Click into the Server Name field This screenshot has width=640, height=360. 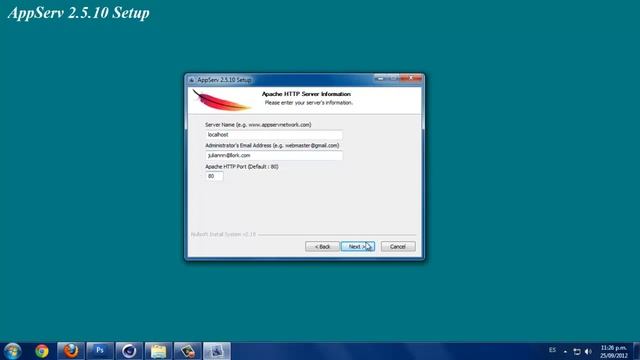[x=274, y=135]
